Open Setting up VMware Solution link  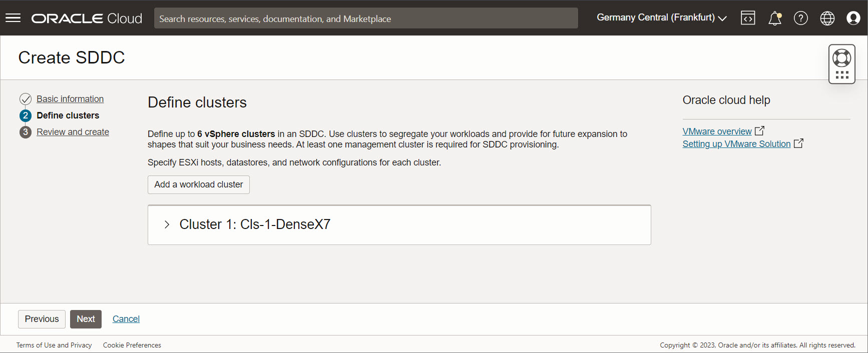click(x=736, y=144)
